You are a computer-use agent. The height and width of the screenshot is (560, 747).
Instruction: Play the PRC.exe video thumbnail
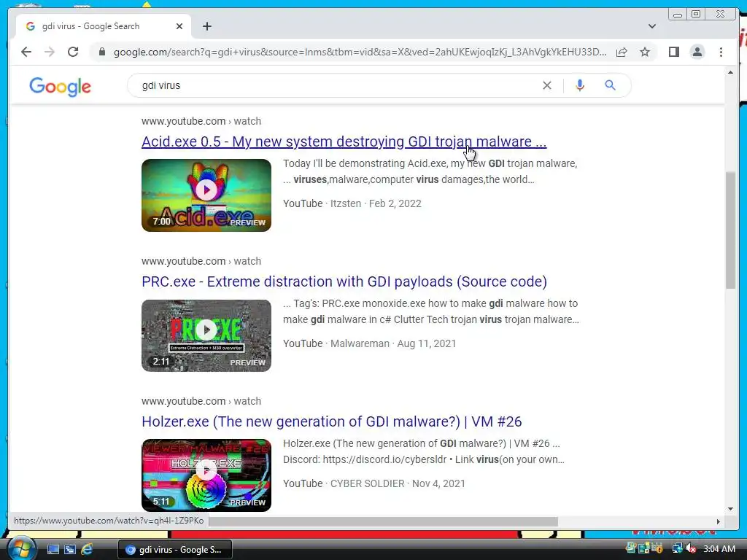click(206, 335)
